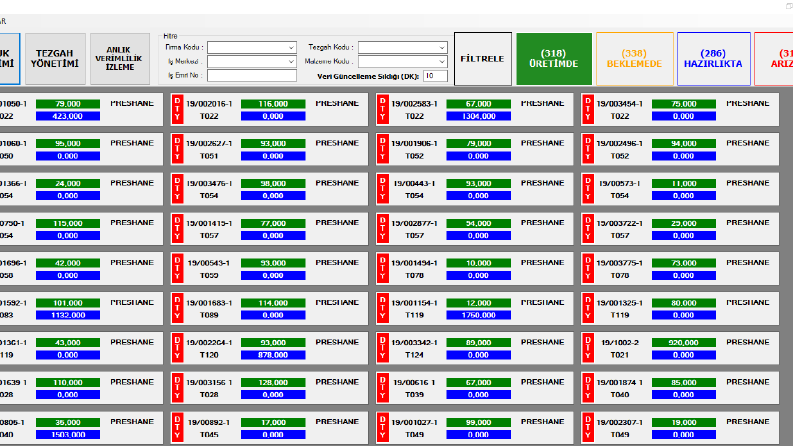
Task: Click the DTY badge of order 19/002877-1
Action: (382, 229)
